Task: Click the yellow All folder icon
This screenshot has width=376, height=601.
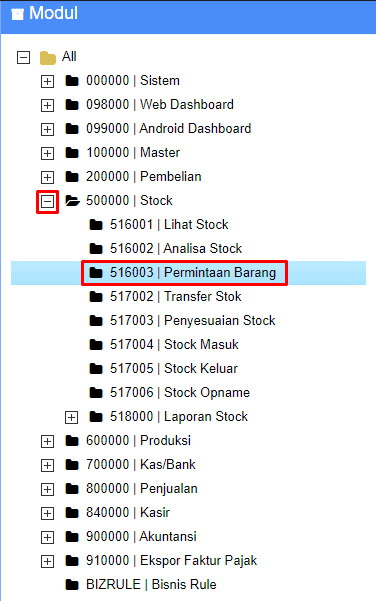Action: tap(48, 57)
